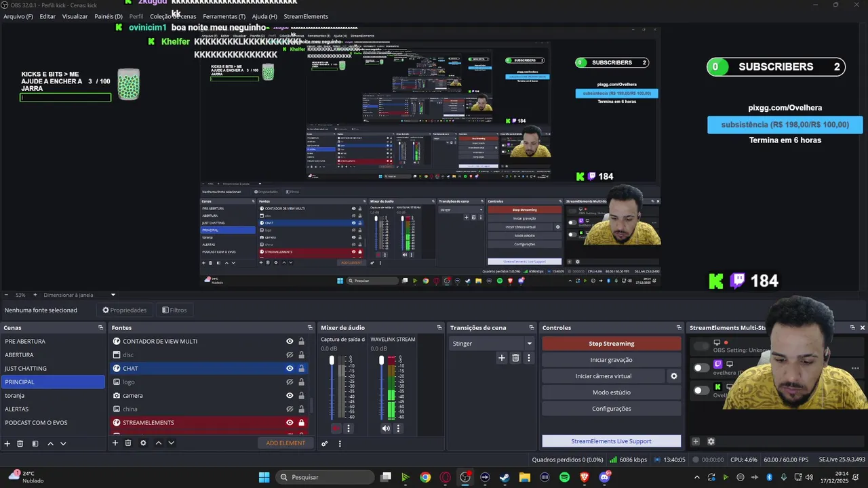
Task: Open the Visualizar menu
Action: (x=75, y=16)
